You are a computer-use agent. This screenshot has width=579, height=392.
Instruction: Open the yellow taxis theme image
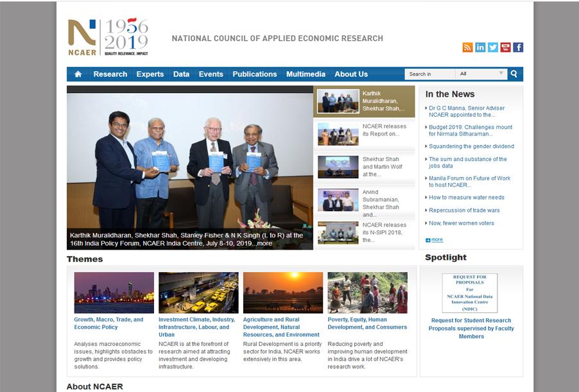point(198,293)
